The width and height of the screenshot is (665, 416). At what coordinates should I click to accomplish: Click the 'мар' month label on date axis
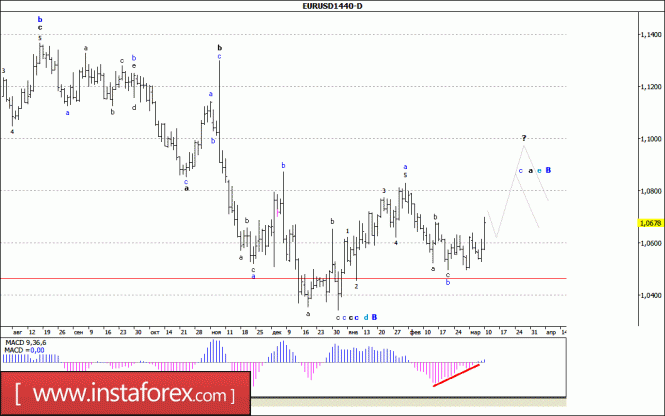click(x=475, y=332)
